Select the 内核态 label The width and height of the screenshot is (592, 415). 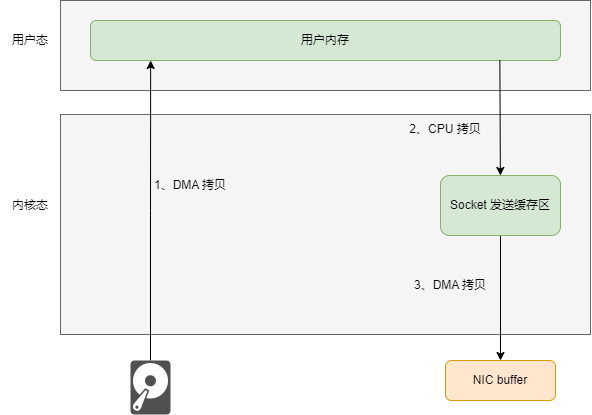[30, 205]
